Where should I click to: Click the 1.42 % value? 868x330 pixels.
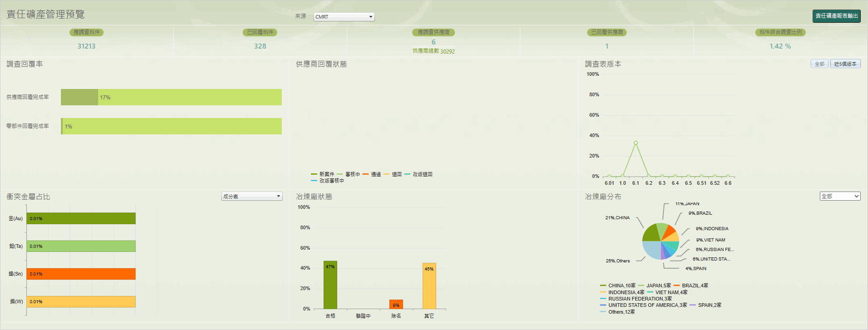[x=780, y=46]
